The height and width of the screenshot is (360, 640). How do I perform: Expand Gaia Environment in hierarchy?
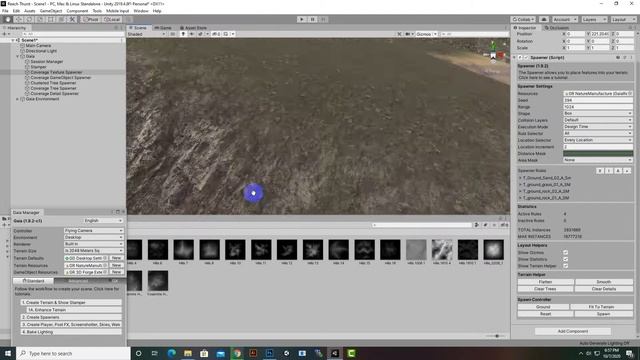[x=18, y=99]
